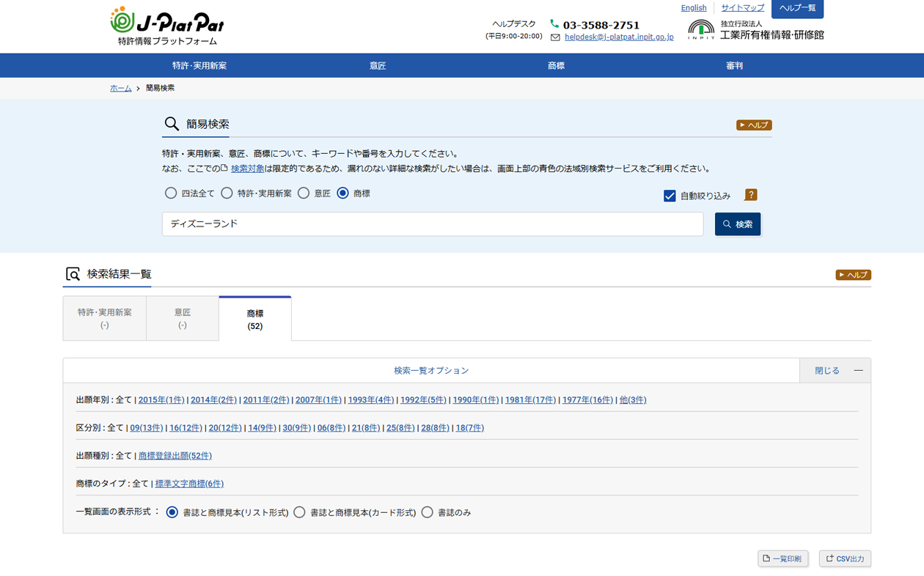Click the helpdesk email address link
This screenshot has width=924, height=576.
(x=618, y=37)
